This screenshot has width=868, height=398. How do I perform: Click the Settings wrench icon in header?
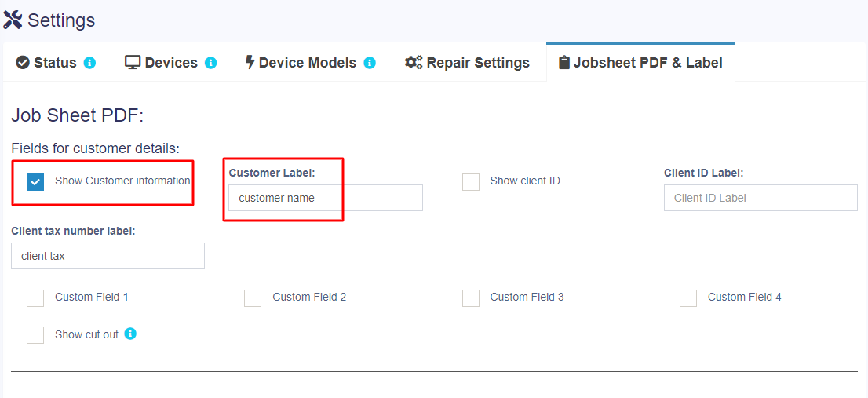pos(13,20)
